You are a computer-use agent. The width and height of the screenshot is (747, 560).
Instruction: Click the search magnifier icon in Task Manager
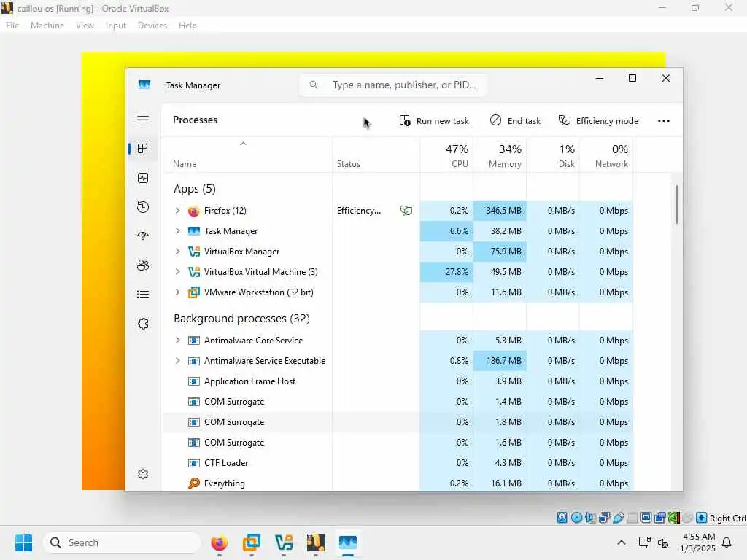[x=314, y=85]
